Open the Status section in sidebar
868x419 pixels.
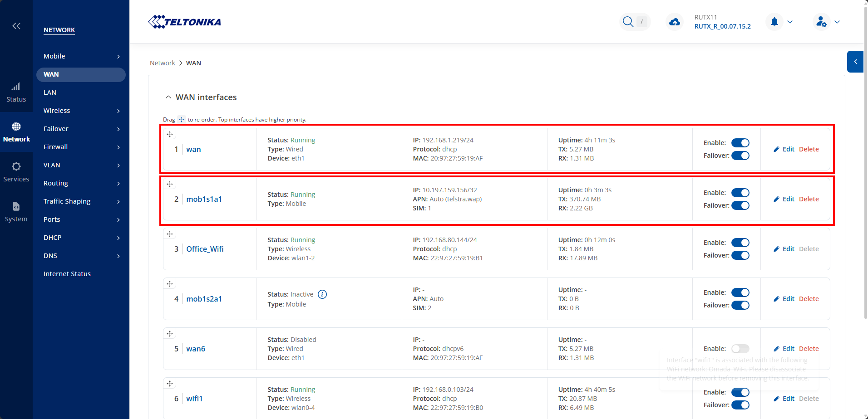pyautogui.click(x=16, y=92)
